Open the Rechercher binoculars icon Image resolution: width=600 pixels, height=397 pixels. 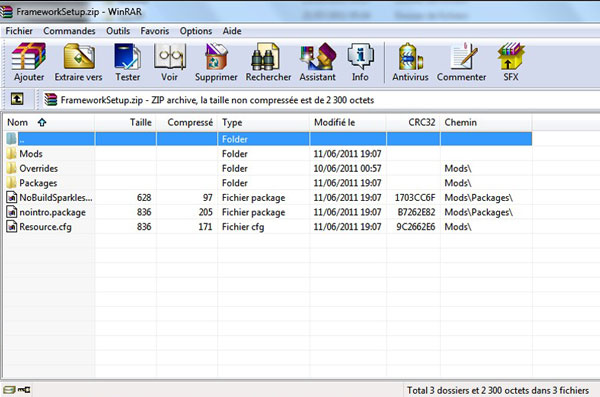265,57
